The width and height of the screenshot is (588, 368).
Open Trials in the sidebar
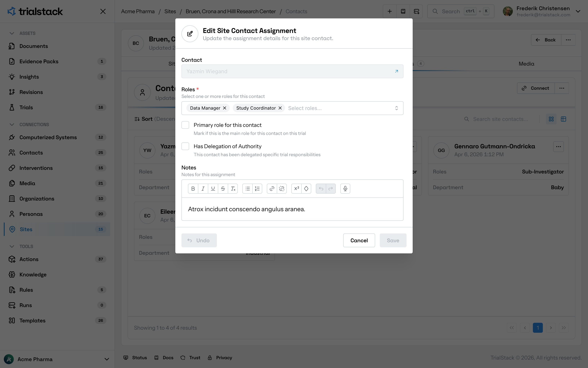click(57, 107)
